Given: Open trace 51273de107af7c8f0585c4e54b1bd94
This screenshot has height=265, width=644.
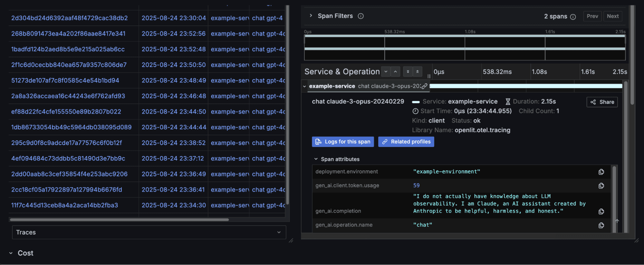Looking at the screenshot, I should [65, 80].
